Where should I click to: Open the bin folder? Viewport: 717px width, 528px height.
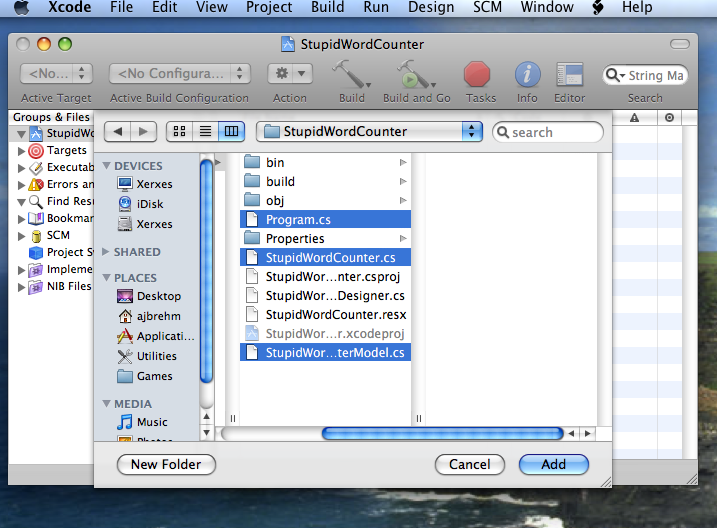pyautogui.click(x=326, y=162)
